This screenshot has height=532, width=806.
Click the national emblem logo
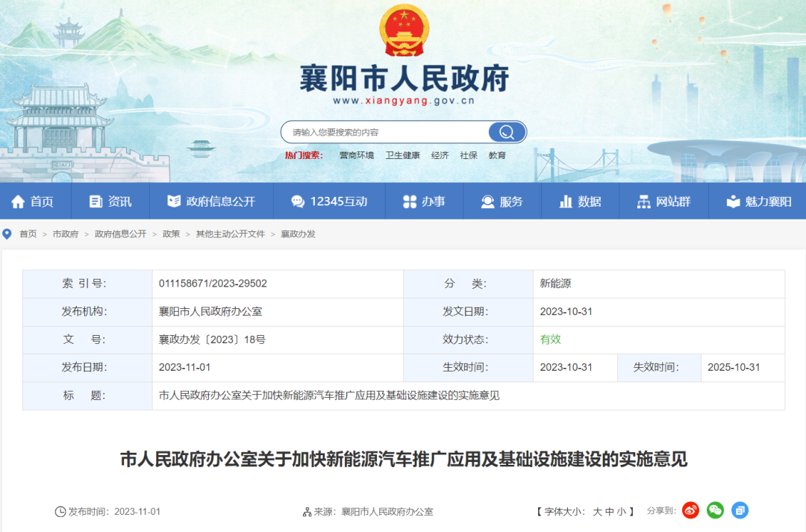click(404, 31)
